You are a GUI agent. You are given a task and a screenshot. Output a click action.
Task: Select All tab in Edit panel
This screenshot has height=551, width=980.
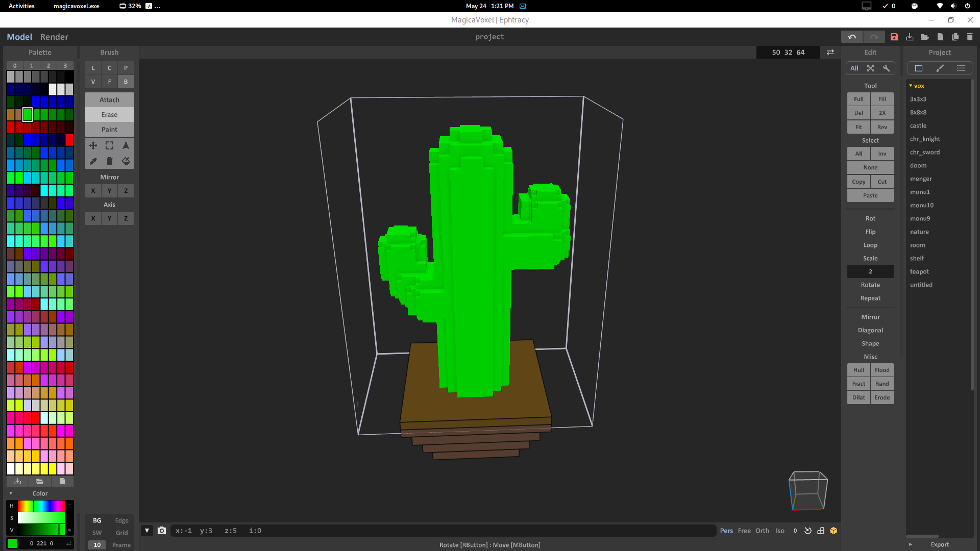pos(854,68)
